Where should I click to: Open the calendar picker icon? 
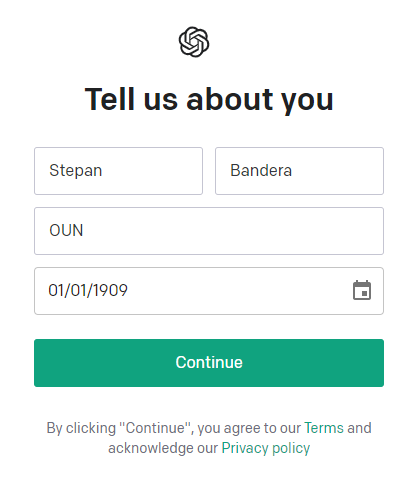[x=362, y=290]
